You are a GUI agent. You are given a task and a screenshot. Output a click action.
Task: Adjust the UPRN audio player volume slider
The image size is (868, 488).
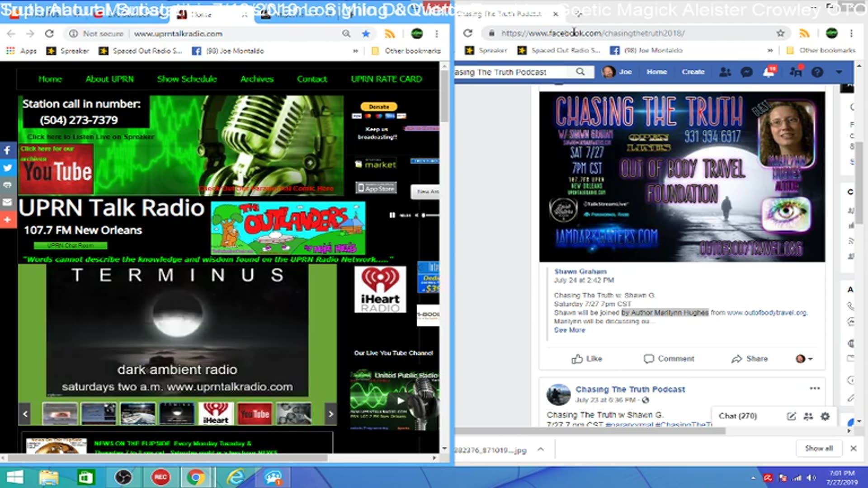(x=430, y=215)
